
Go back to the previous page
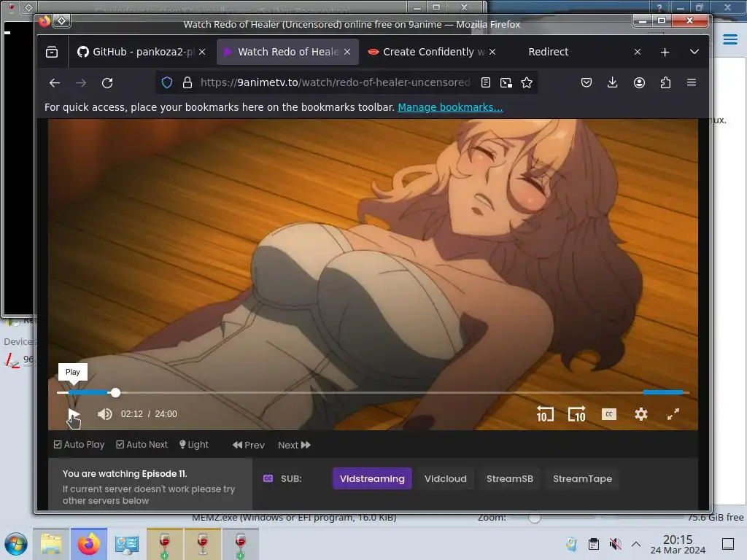[x=55, y=83]
